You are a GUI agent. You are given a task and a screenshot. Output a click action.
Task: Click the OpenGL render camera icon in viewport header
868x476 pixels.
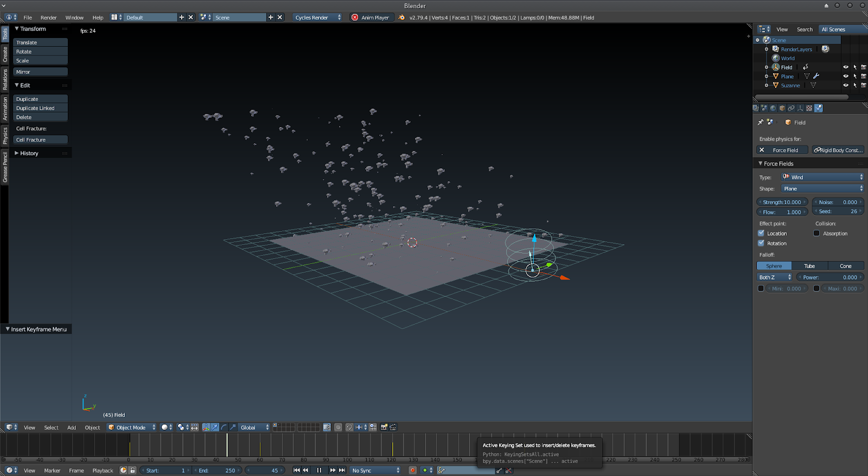[x=384, y=427]
